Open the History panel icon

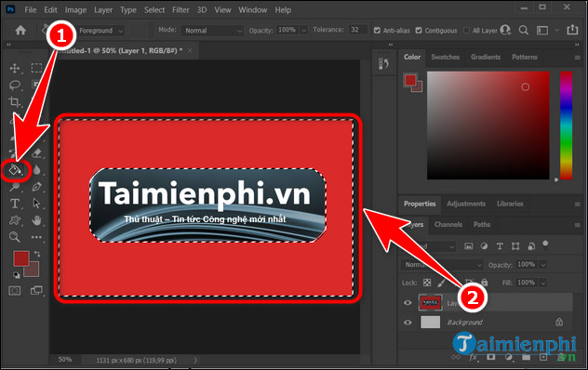coord(383,63)
